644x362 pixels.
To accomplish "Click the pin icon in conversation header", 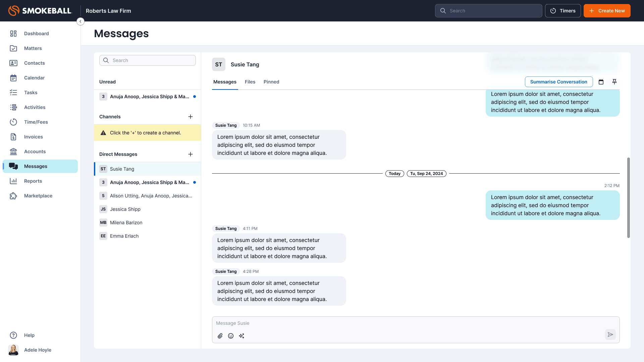I will (614, 82).
